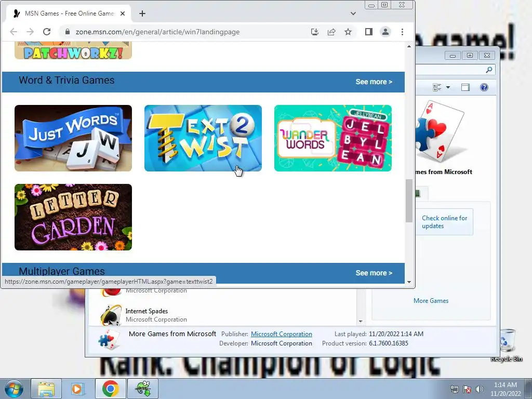
Task: Open Action Center flag in tray
Action: point(467,389)
